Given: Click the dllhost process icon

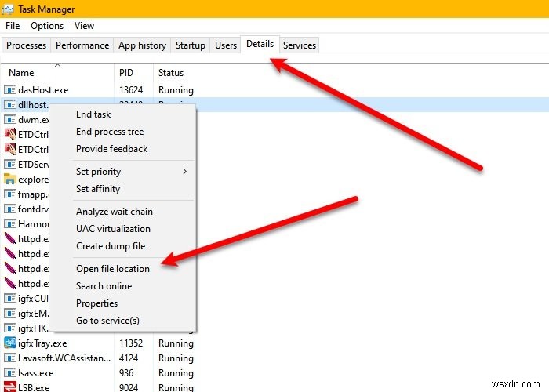Looking at the screenshot, I should [10, 104].
